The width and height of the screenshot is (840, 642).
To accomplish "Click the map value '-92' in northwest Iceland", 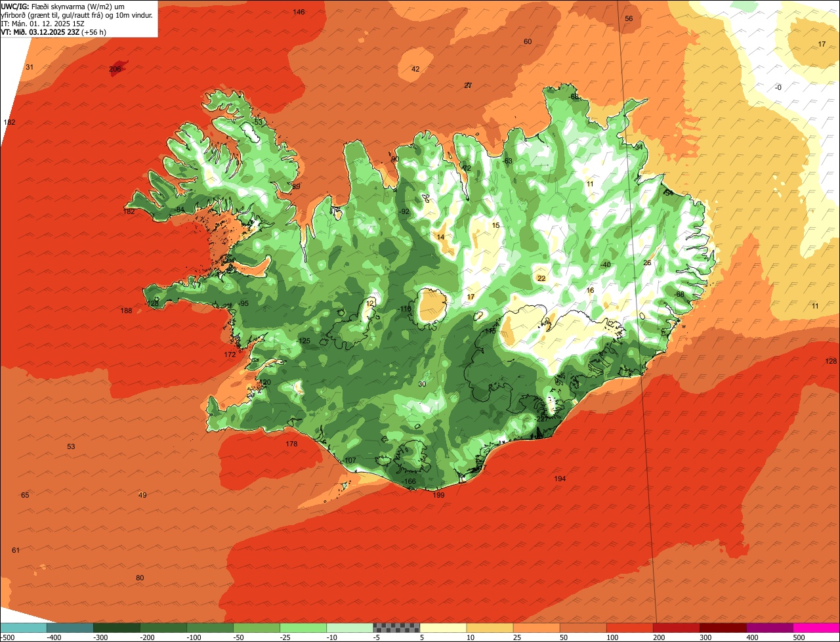I will tap(404, 211).
